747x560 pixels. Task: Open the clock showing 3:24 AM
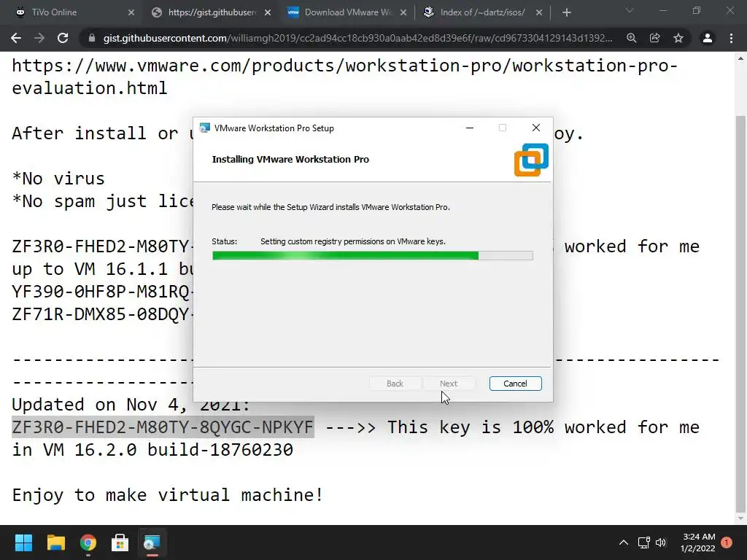(698, 542)
